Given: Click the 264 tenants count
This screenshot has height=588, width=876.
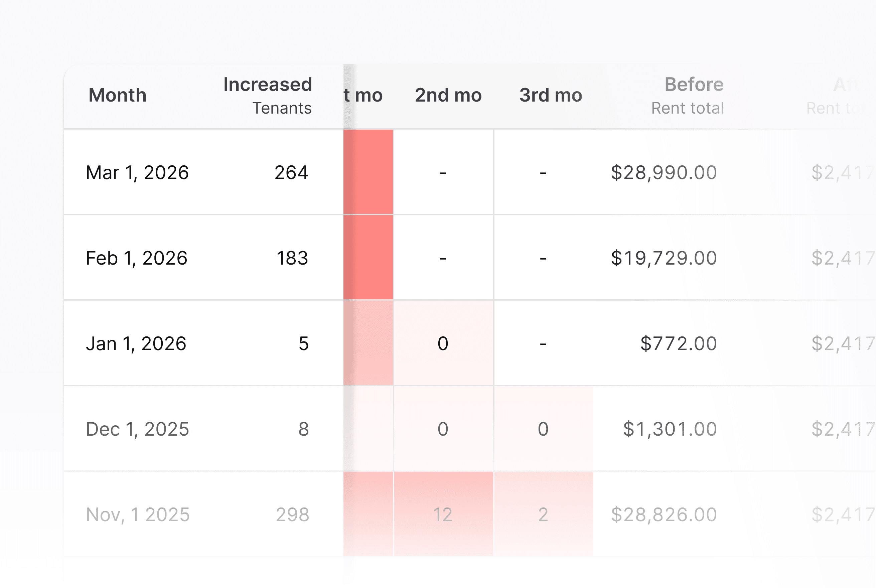Looking at the screenshot, I should click(291, 172).
